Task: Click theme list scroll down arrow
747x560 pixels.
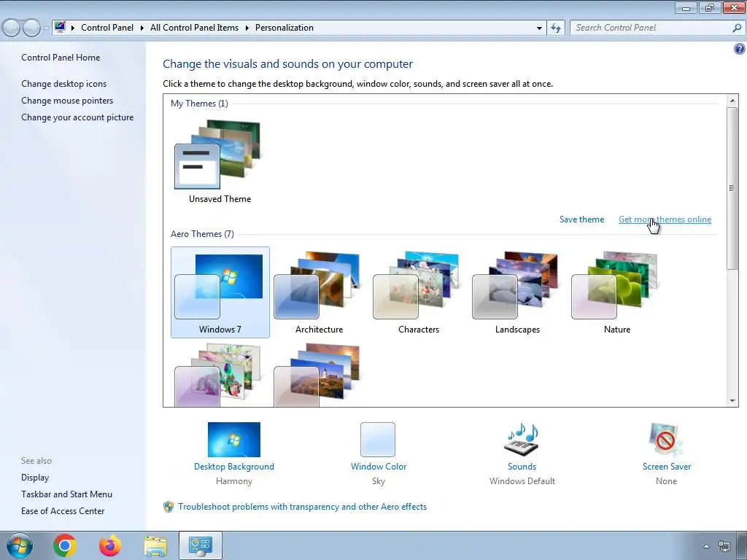Action: (x=732, y=401)
